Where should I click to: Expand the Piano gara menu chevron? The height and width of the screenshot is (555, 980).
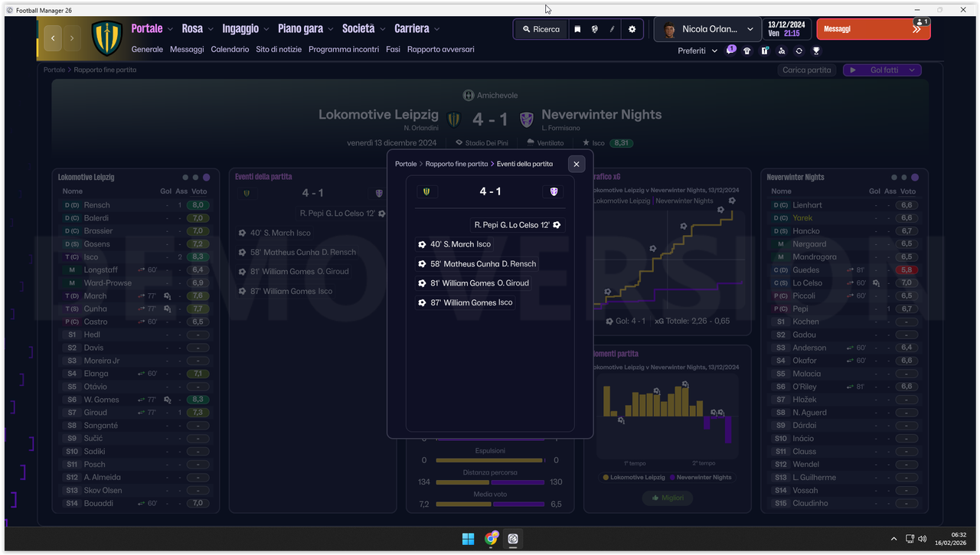click(331, 29)
